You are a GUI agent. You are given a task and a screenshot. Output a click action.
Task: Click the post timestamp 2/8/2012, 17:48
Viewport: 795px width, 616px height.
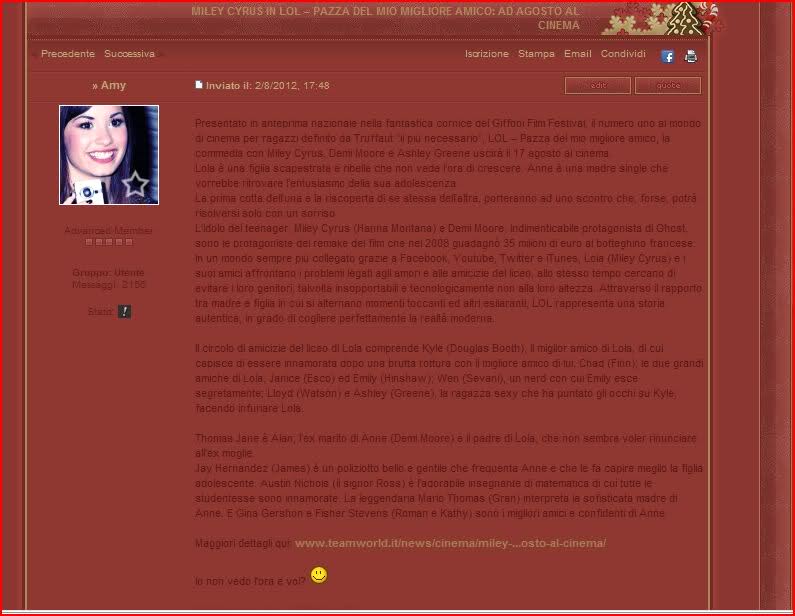point(292,86)
